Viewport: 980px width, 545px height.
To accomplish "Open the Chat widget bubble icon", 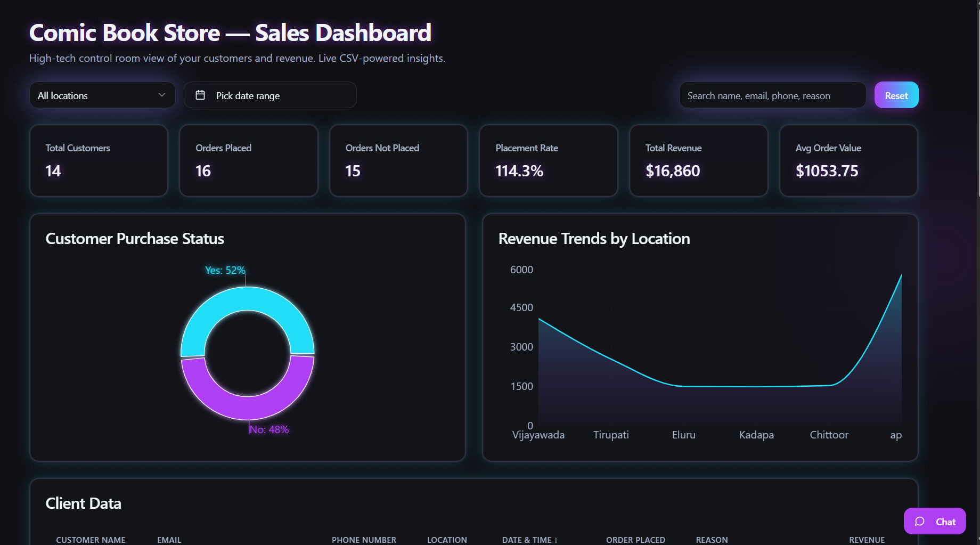I will 920,522.
